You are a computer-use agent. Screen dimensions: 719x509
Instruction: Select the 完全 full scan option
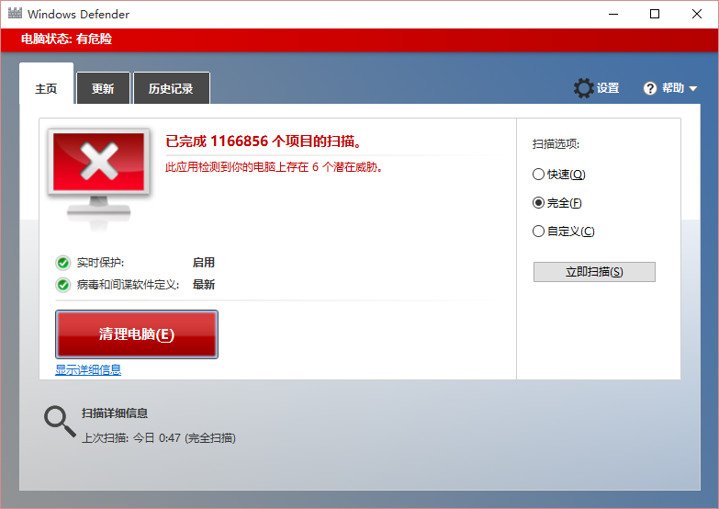[x=539, y=203]
